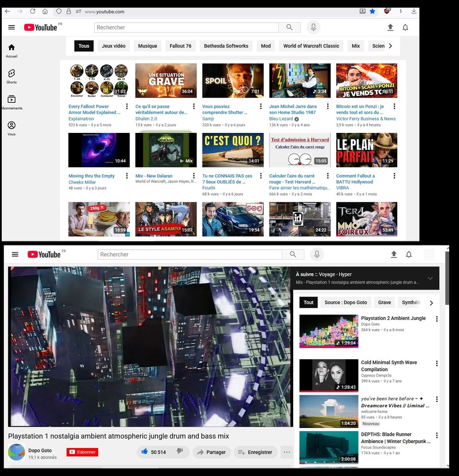459x476 pixels.
Task: Like the video with 50 514 likes
Action: click(x=144, y=452)
